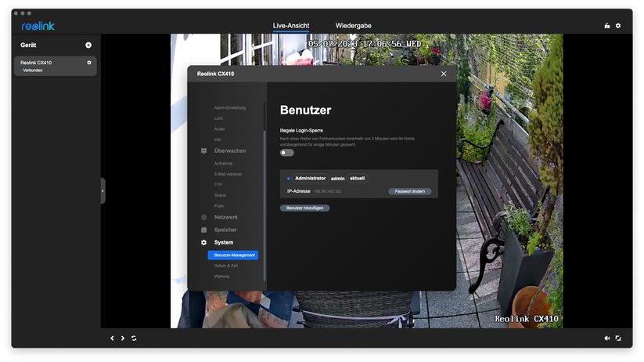This screenshot has width=644, height=362.
Task: Click Passwort ändern button
Action: click(x=410, y=192)
